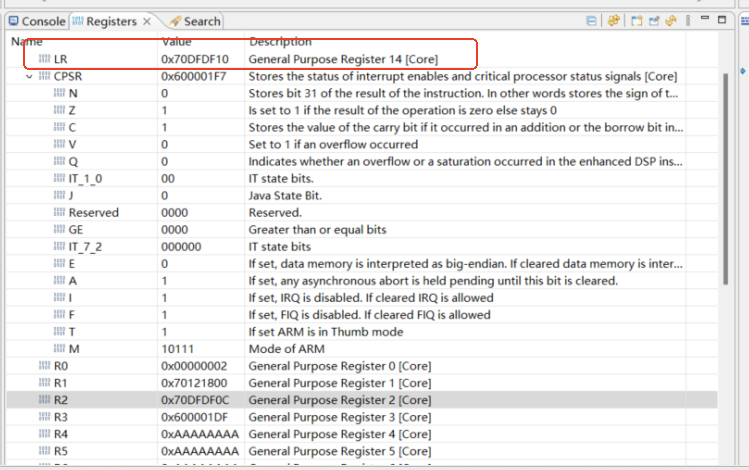Select the R3 register name
Image resolution: width=749 pixels, height=470 pixels.
point(61,417)
